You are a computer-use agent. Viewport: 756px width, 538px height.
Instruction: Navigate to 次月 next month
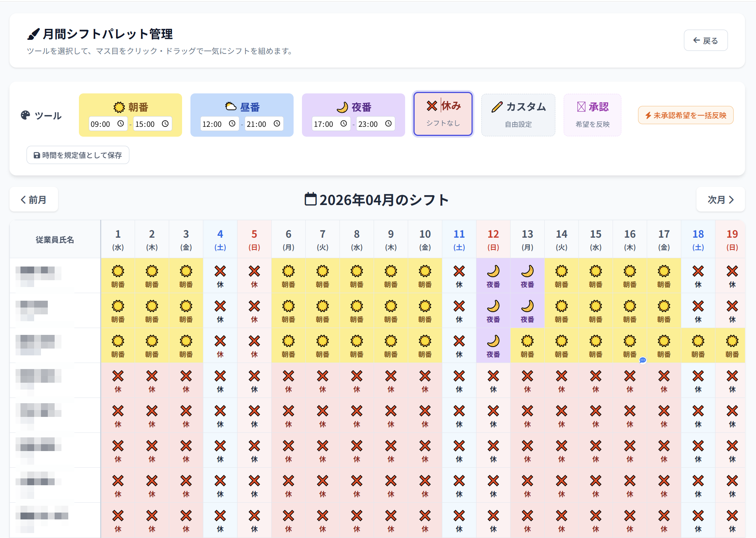pyautogui.click(x=720, y=199)
